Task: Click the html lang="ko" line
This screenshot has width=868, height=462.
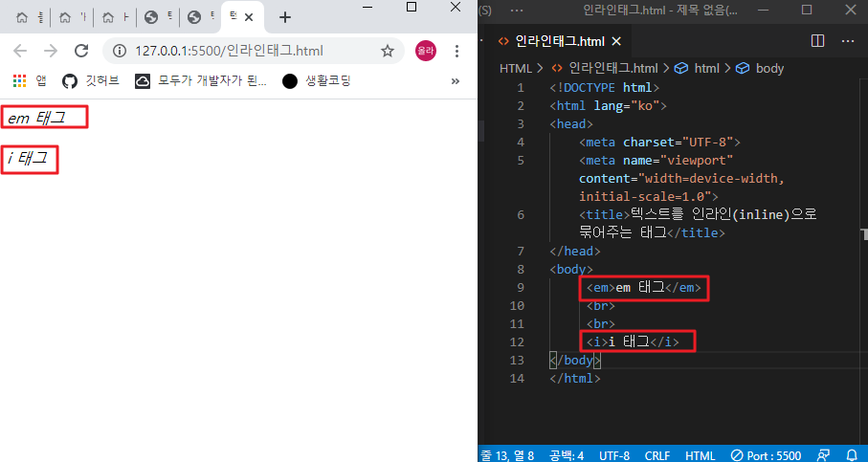Action: [x=608, y=105]
